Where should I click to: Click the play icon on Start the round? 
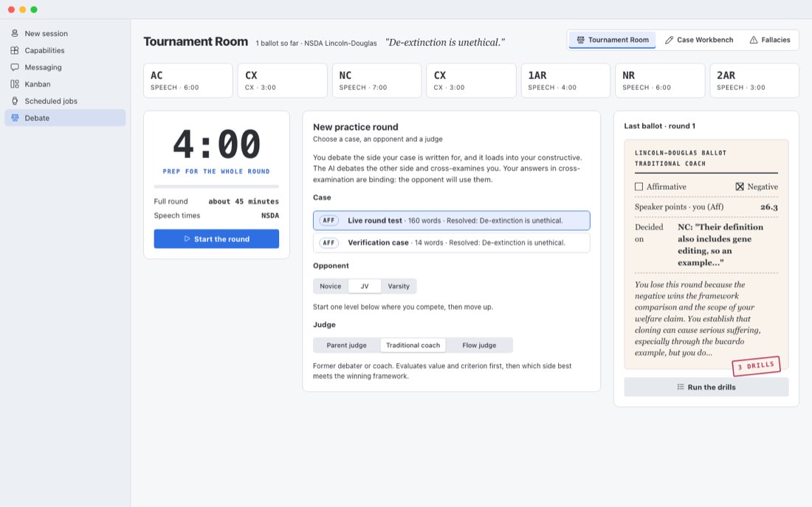187,239
